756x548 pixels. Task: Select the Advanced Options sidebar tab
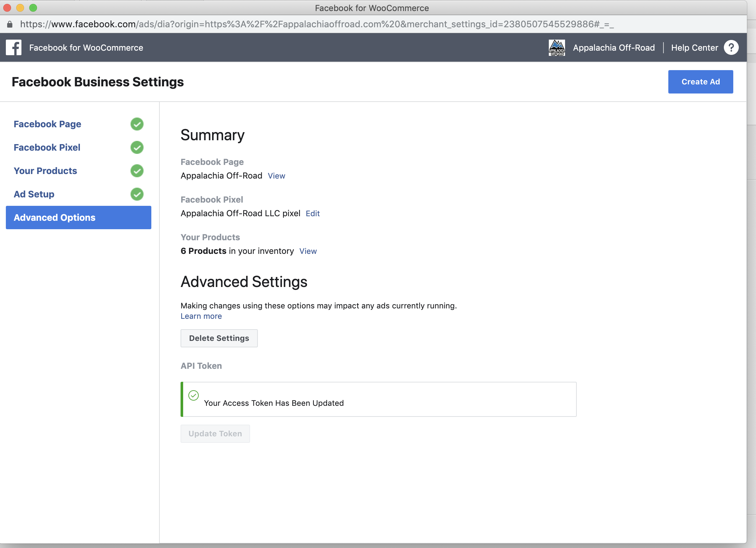click(x=79, y=217)
